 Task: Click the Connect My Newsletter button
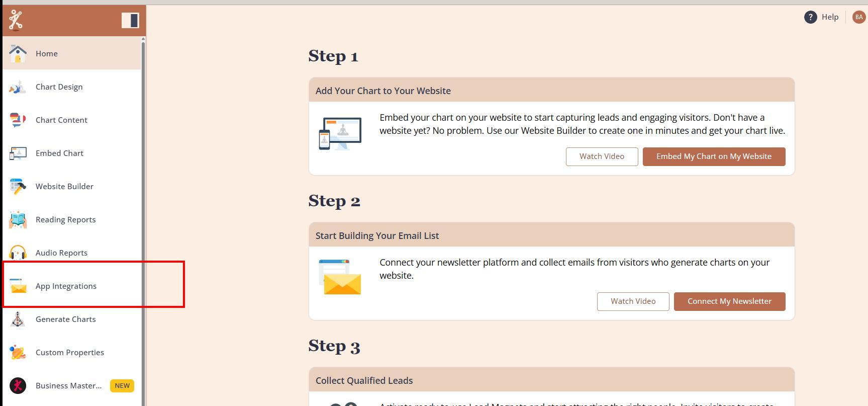729,301
